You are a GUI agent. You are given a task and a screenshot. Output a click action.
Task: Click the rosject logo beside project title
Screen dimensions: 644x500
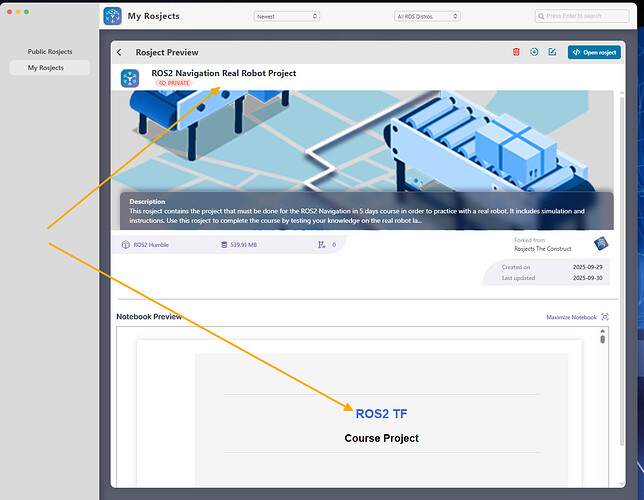pos(130,78)
